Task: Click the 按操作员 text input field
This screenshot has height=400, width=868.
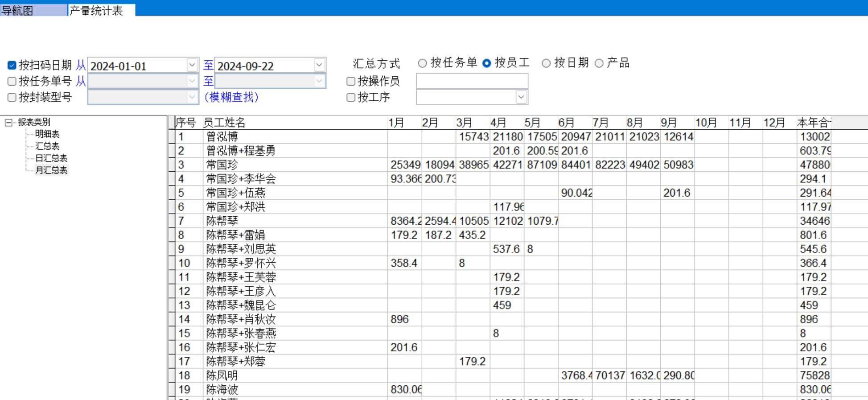Action: click(x=472, y=81)
